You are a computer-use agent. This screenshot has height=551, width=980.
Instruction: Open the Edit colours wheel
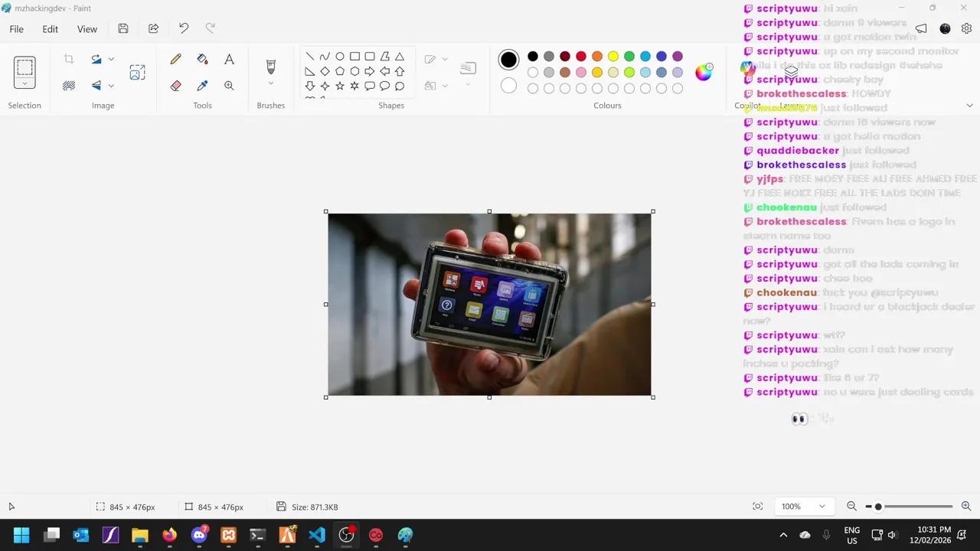pos(703,72)
